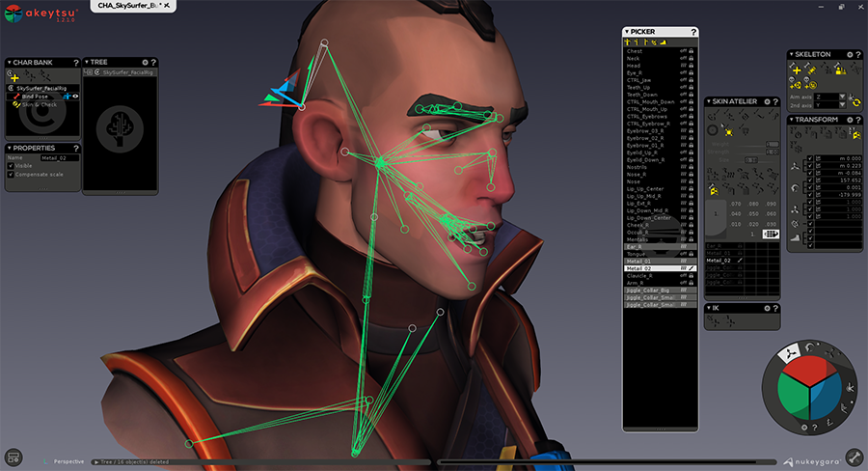Viewport: 868px width, 471px height.
Task: Toggle checkbox beside m 0.000 value
Action: click(x=810, y=158)
